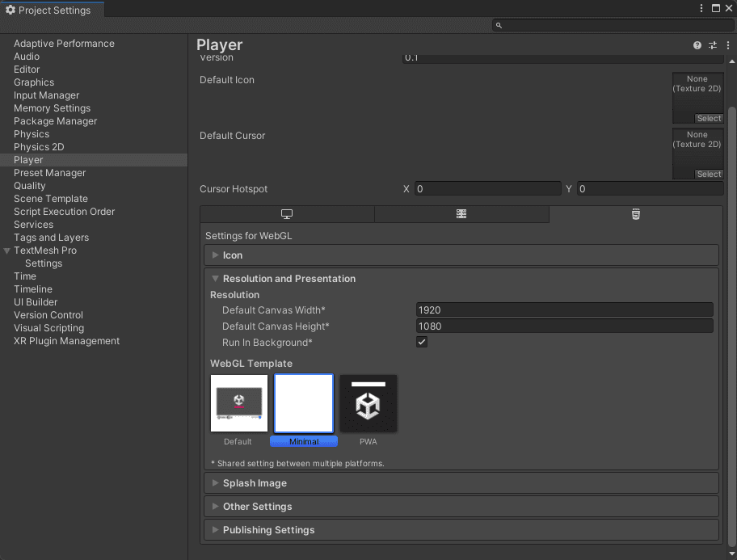Open the Player panel three-dot menu
This screenshot has width=737, height=560.
(728, 45)
